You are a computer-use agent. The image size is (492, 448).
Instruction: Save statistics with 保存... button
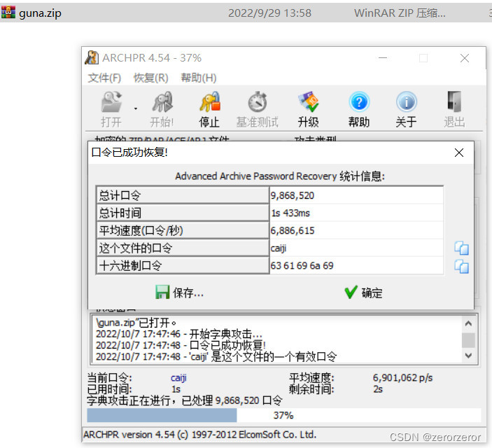click(x=179, y=293)
